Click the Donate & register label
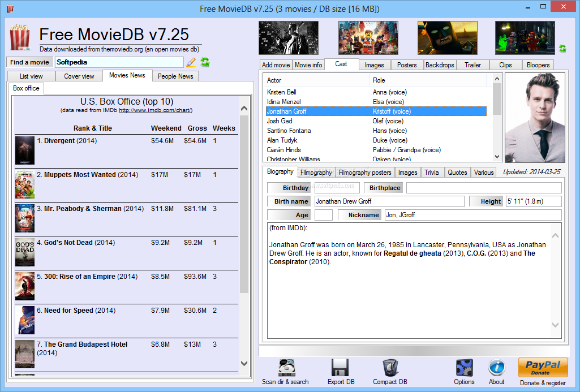The image size is (580, 392). [x=543, y=383]
